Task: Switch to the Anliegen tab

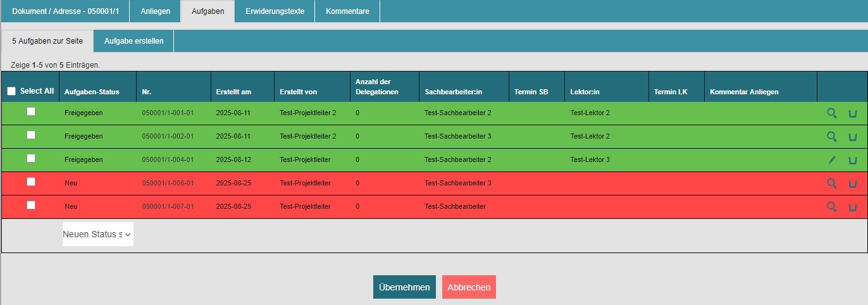Action: point(155,11)
